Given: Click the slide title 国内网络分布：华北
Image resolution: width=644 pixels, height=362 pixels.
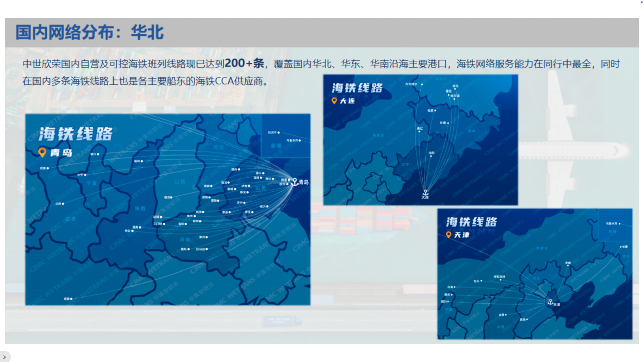Looking at the screenshot, I should 89,33.
